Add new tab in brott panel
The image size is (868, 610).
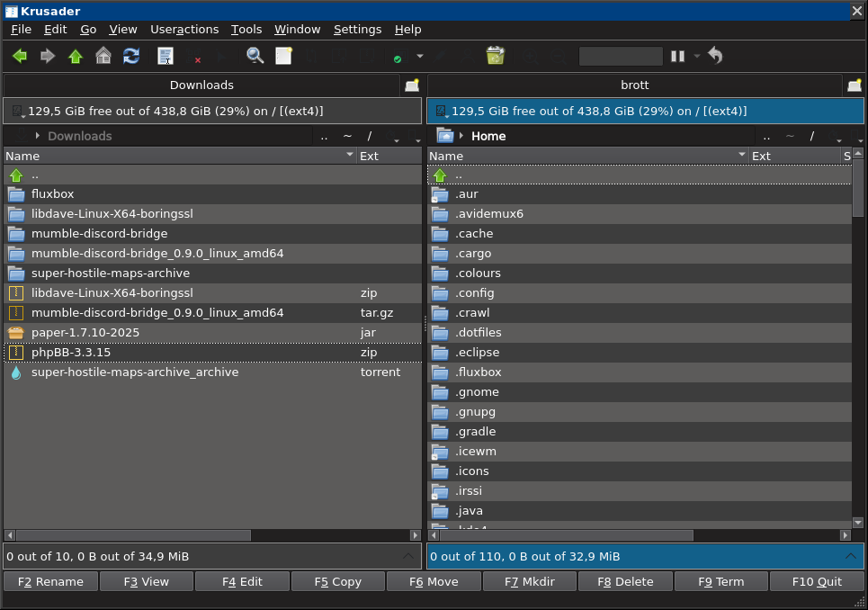pyautogui.click(x=855, y=85)
